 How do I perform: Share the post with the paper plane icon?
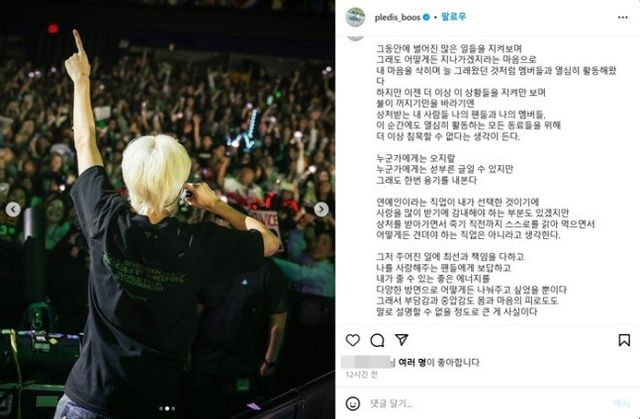[402, 339]
